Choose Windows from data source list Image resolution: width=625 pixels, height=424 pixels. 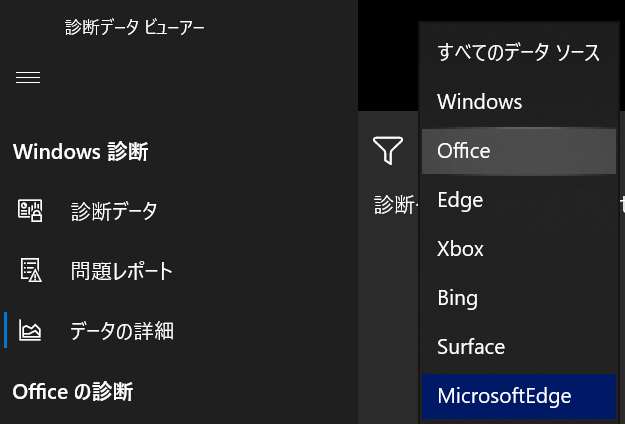[519, 102]
